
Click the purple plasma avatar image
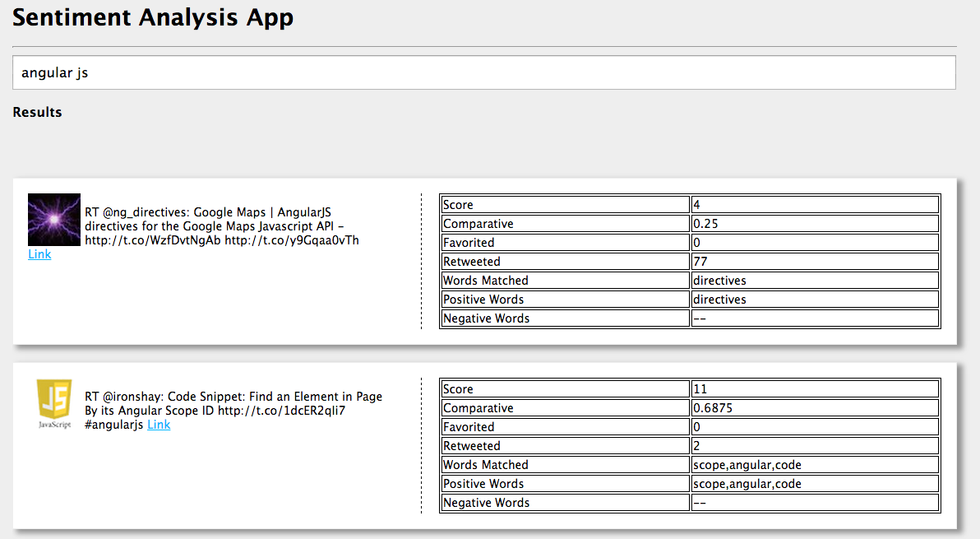pyautogui.click(x=53, y=220)
